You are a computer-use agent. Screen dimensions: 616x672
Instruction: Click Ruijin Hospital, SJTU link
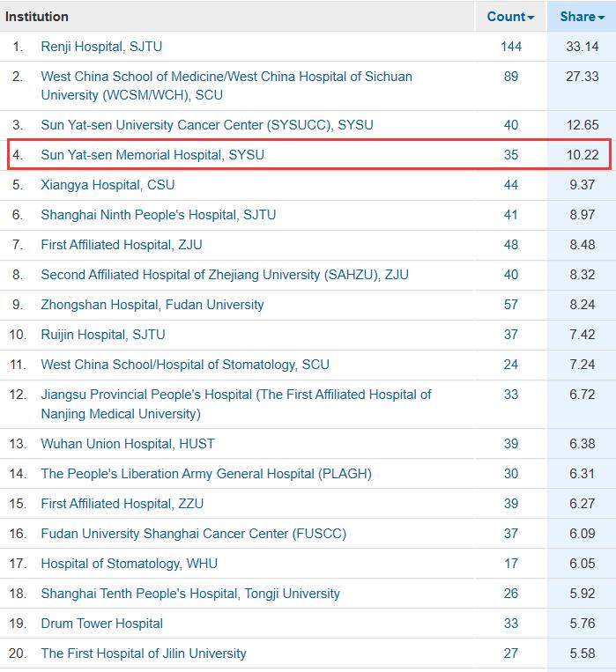click(x=102, y=335)
